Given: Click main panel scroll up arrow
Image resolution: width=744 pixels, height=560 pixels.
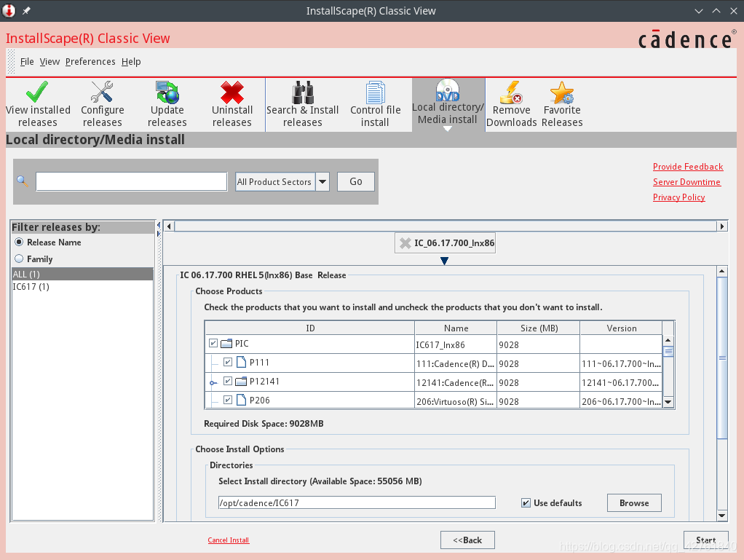Looking at the screenshot, I should tap(721, 272).
